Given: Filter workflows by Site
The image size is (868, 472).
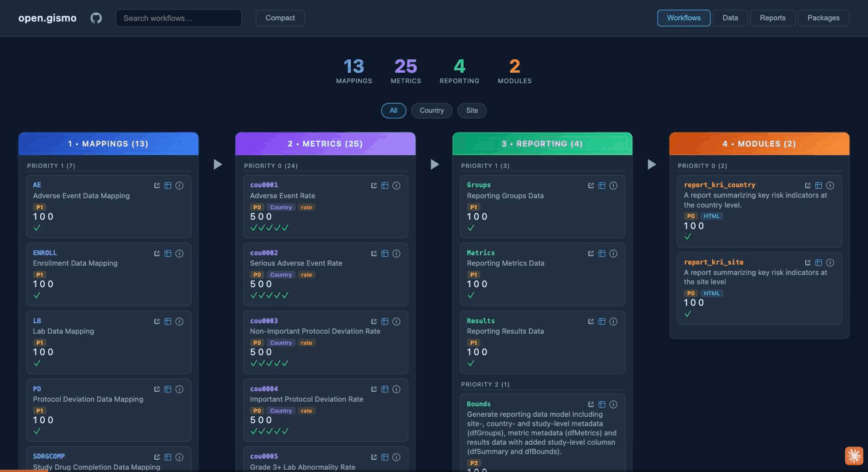Looking at the screenshot, I should 472,110.
